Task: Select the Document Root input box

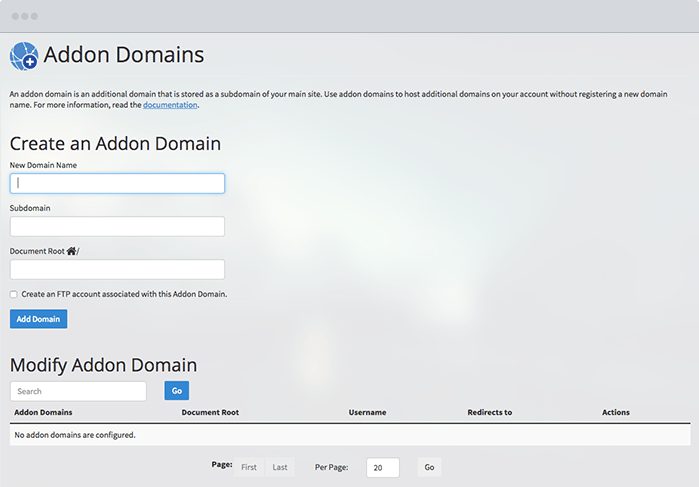Action: [x=117, y=269]
